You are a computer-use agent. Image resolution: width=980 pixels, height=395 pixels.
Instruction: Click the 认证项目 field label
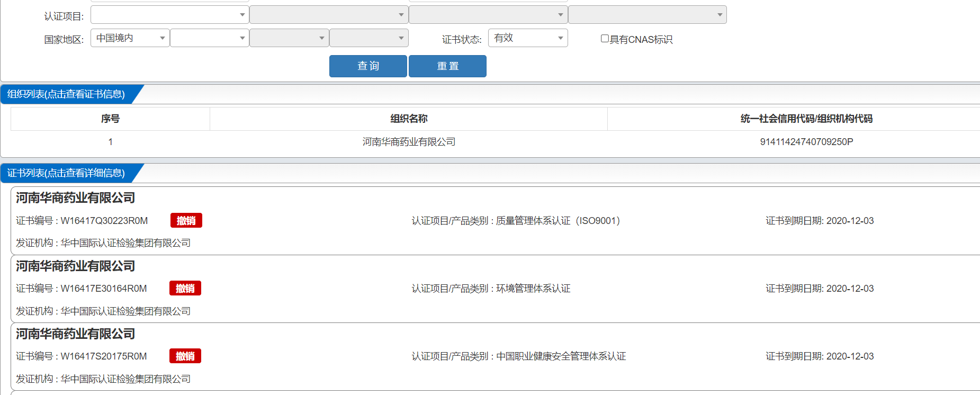click(x=64, y=16)
